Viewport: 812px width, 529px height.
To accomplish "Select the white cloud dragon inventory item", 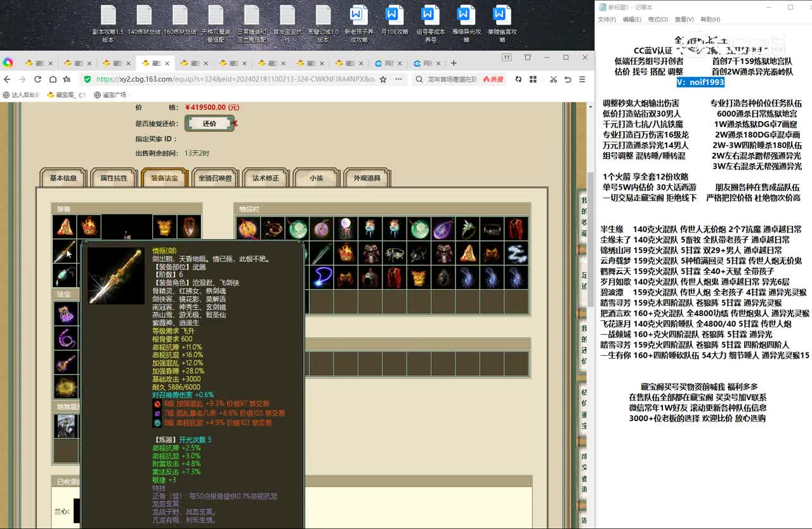I will (517, 253).
